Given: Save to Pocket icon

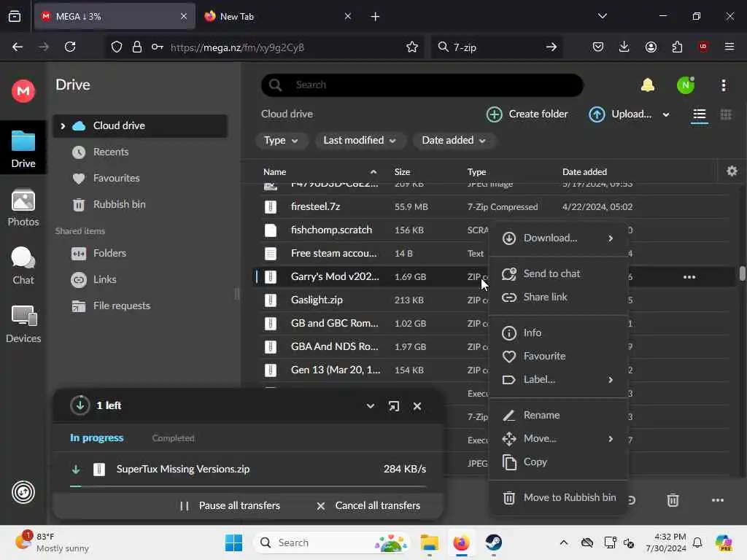Looking at the screenshot, I should 598,47.
